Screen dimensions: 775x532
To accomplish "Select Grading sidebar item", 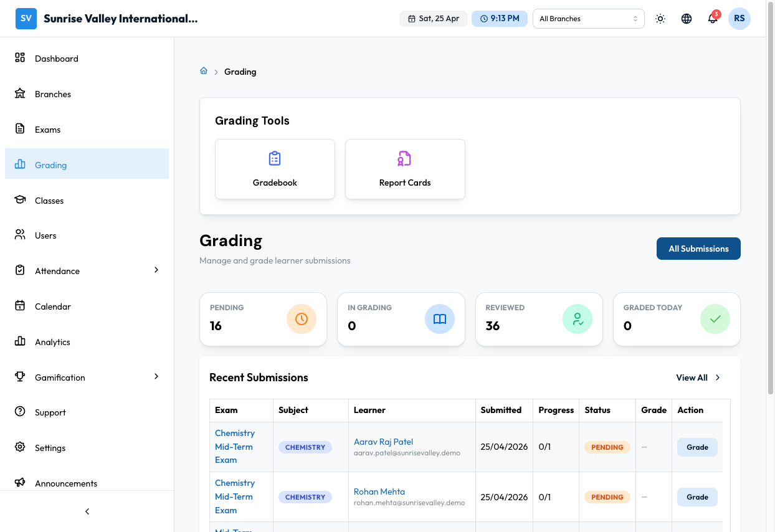I will coord(87,164).
